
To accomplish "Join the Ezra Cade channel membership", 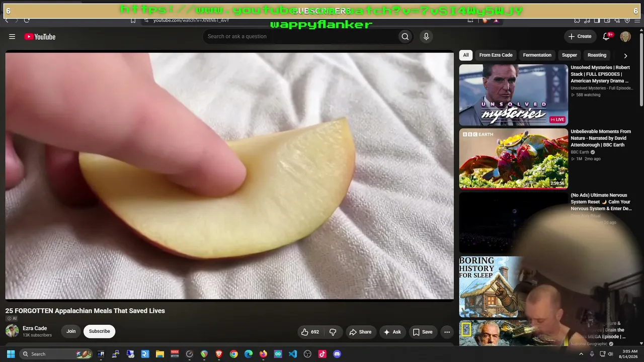I will [x=71, y=331].
